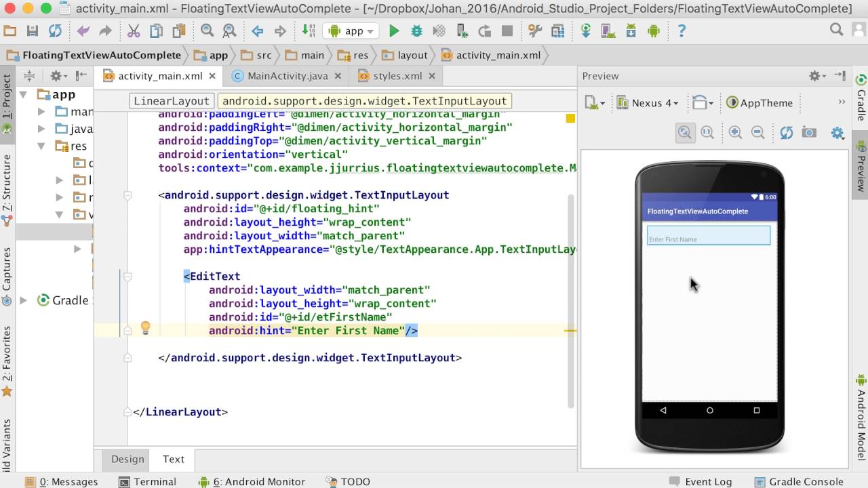Switch to the Design tab

[x=127, y=459]
